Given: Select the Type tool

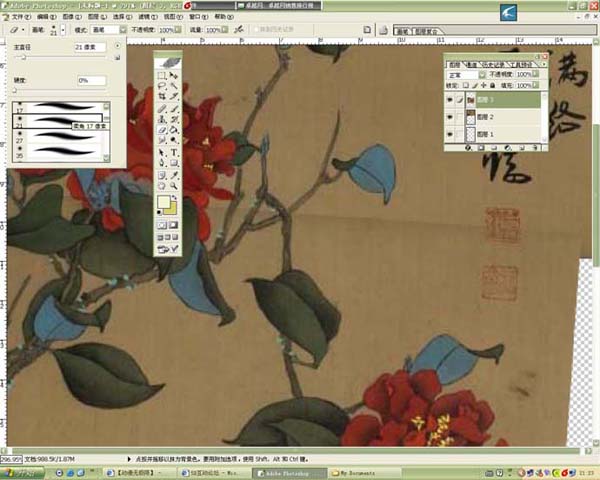Looking at the screenshot, I should 174,153.
